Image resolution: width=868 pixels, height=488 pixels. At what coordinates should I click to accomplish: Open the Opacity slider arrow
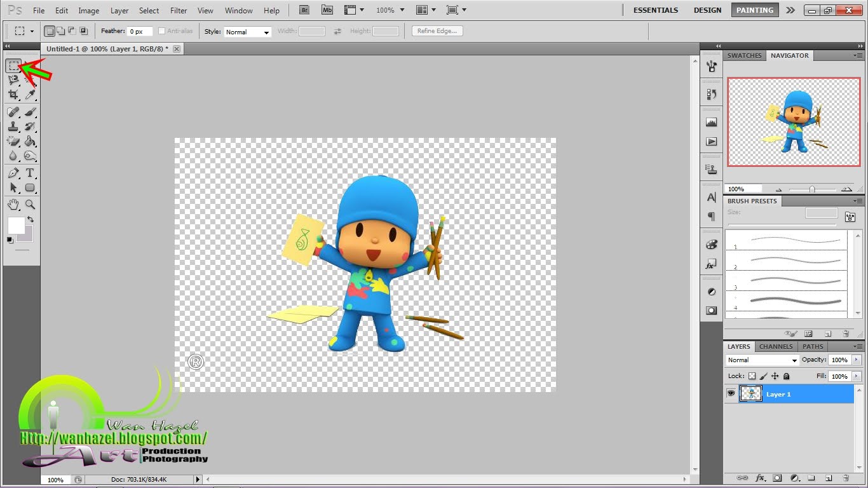857,360
